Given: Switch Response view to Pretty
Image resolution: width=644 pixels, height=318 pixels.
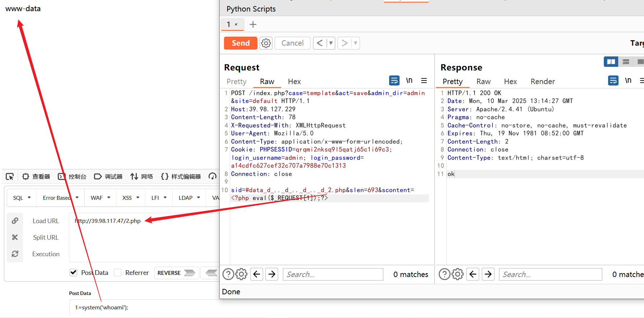Looking at the screenshot, I should point(453,82).
